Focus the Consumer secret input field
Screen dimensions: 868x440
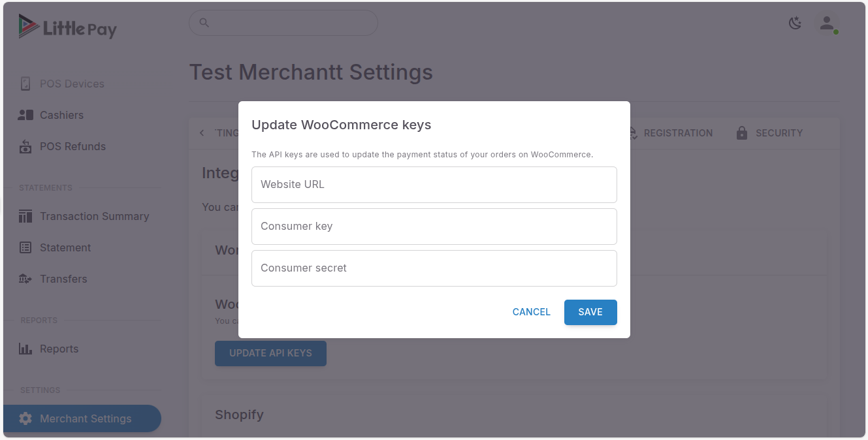(x=434, y=268)
